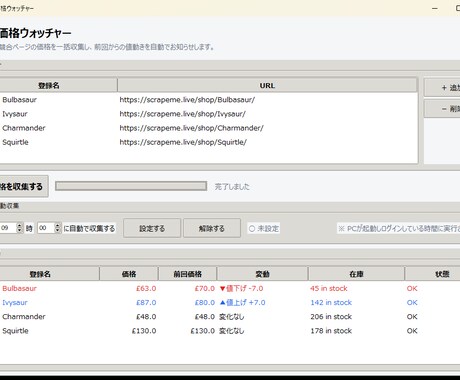Click the £80.0 previous price cell
The image size is (460, 380).
click(205, 303)
